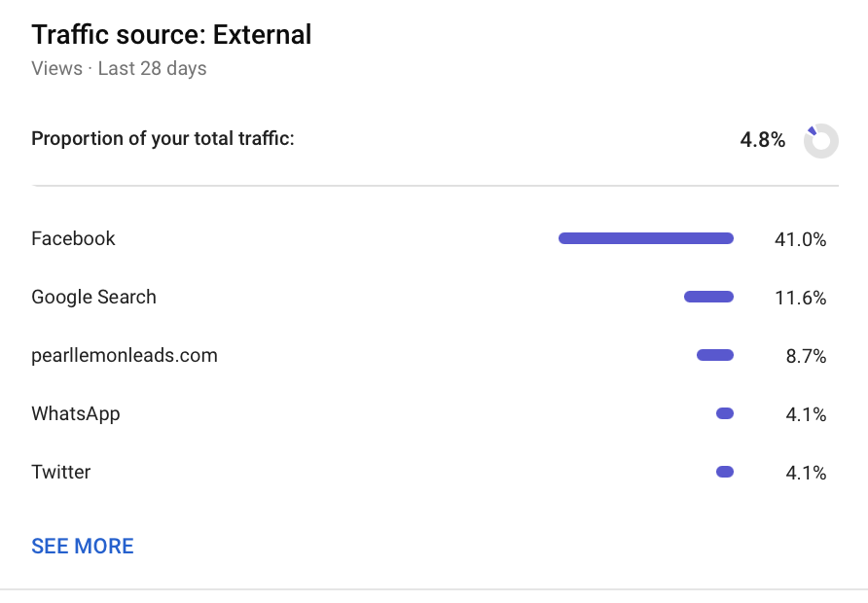Click the Views Last 28 days subtitle
The image size is (868, 603).
119,69
